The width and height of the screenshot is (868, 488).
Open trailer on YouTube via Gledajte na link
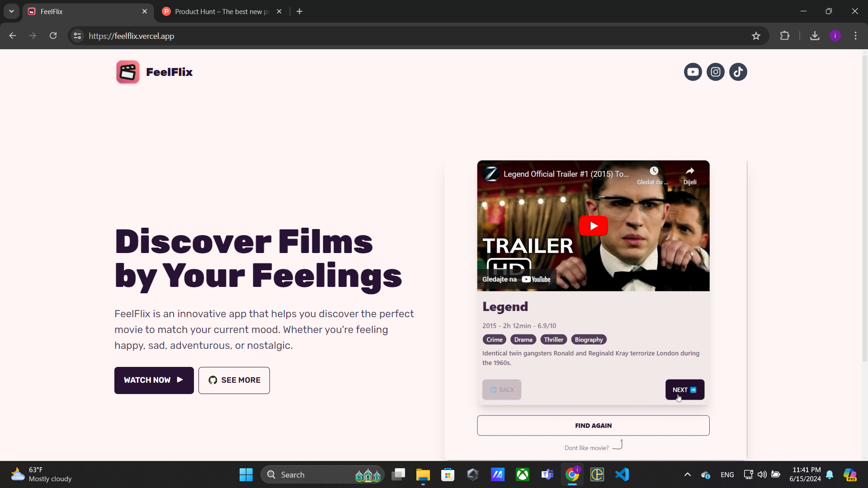pos(516,279)
